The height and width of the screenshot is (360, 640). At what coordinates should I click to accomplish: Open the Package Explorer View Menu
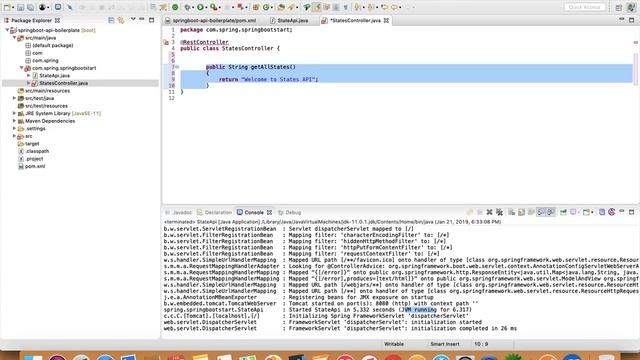click(133, 19)
